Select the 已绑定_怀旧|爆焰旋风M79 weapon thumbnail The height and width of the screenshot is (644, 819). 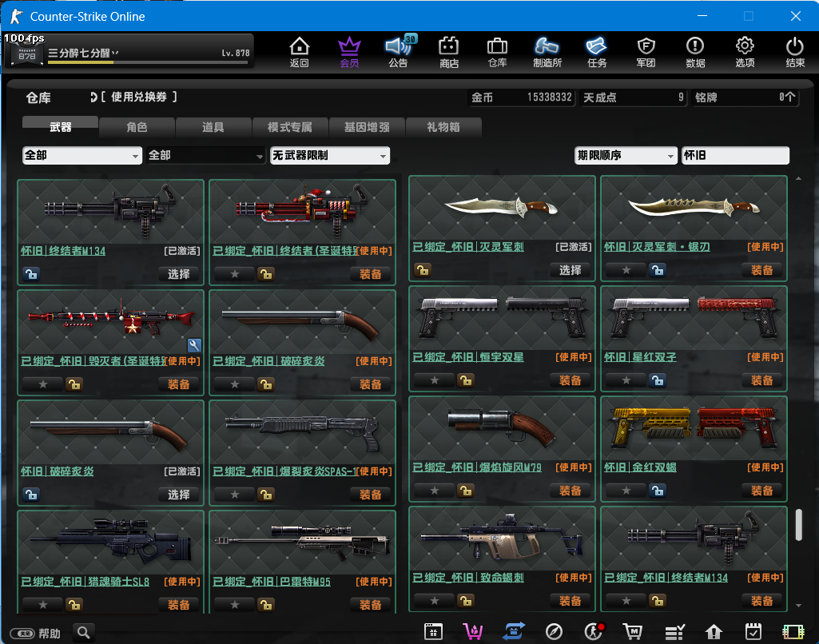pos(502,427)
